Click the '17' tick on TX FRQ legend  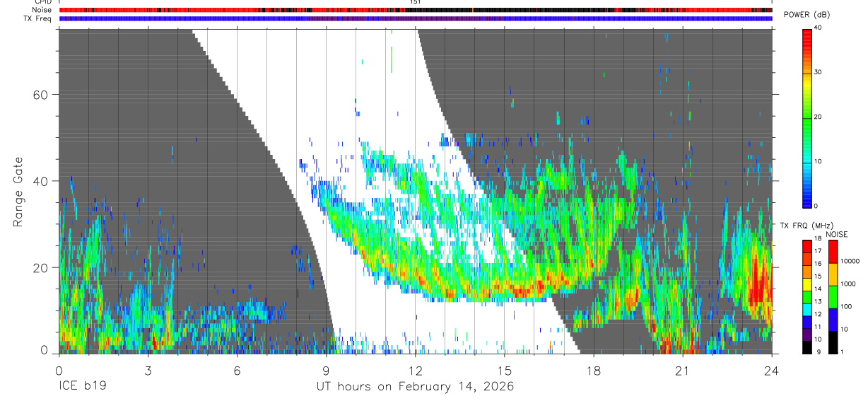(818, 252)
